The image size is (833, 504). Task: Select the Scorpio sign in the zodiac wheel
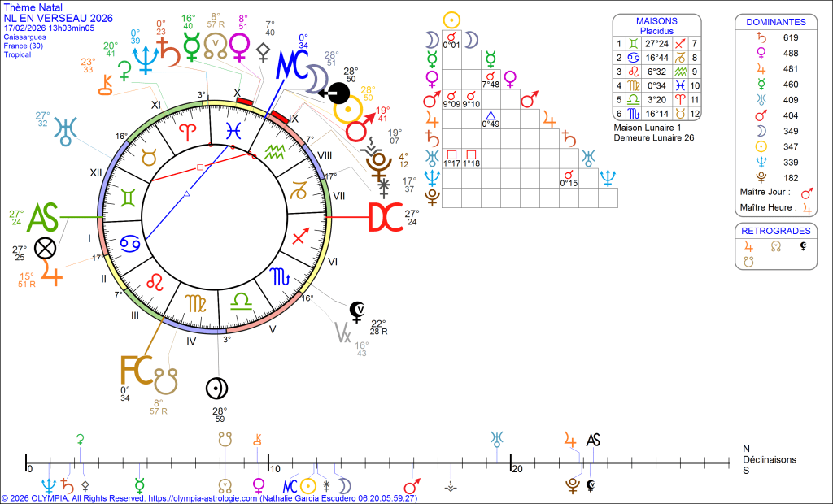tap(279, 277)
